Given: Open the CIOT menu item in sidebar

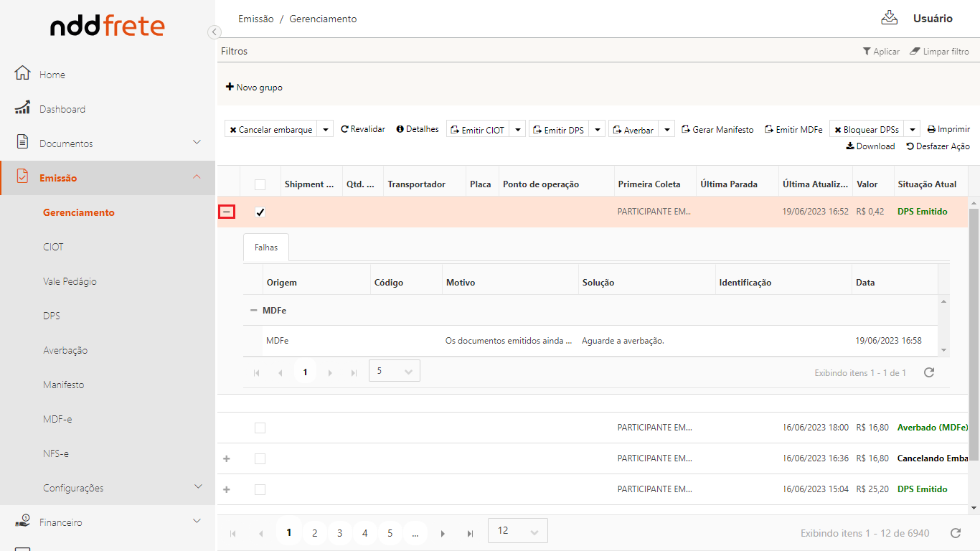Looking at the screenshot, I should 53,247.
